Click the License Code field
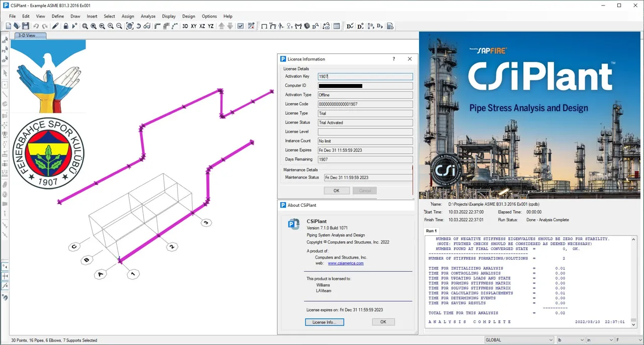Viewport: 644px width, 345px height. (365, 104)
